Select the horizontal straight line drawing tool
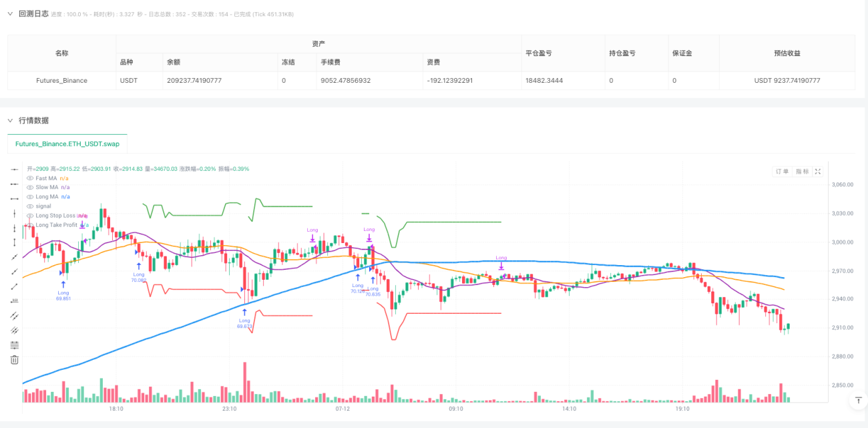Screen dimensions: 868x428 (x=15, y=170)
